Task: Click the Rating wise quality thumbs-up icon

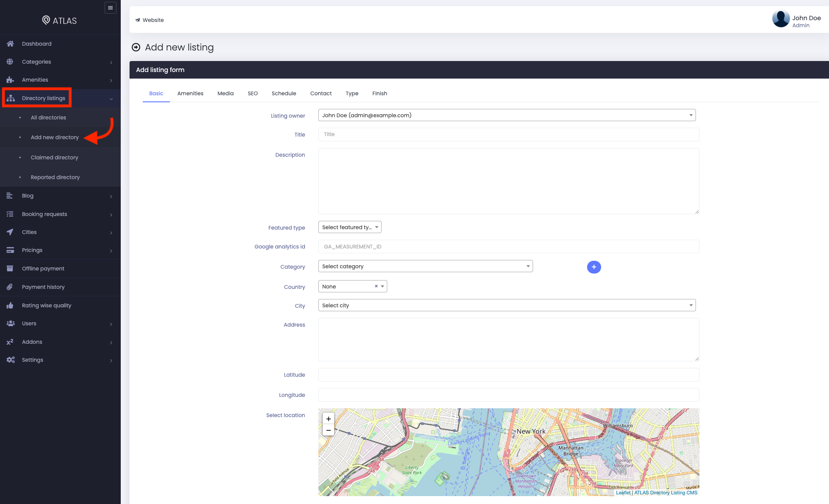Action: pos(10,305)
